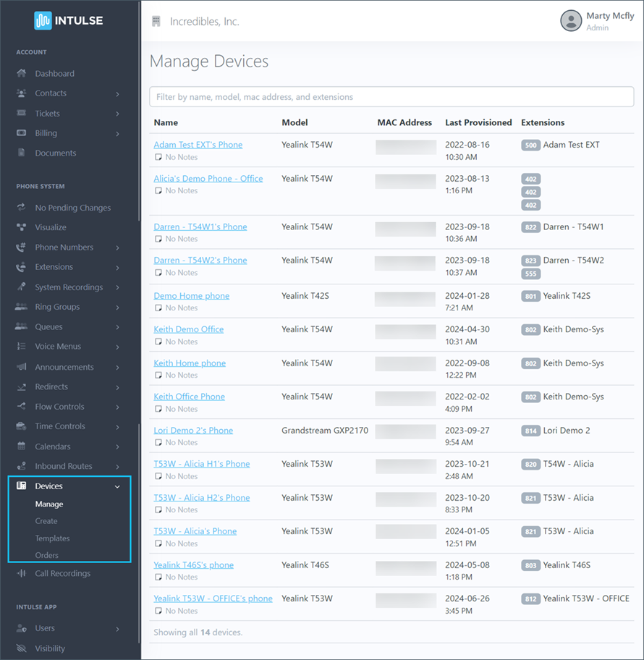Open the Visibility section in sidebar

coord(51,648)
